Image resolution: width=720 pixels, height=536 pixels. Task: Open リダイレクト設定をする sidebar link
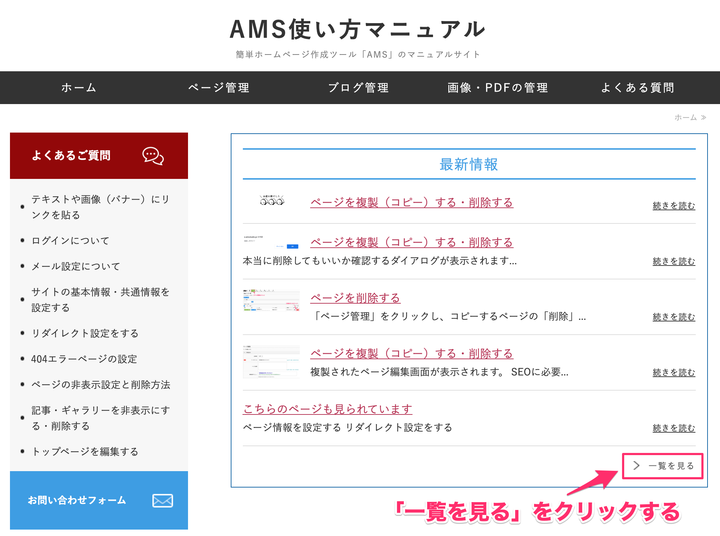pyautogui.click(x=85, y=333)
